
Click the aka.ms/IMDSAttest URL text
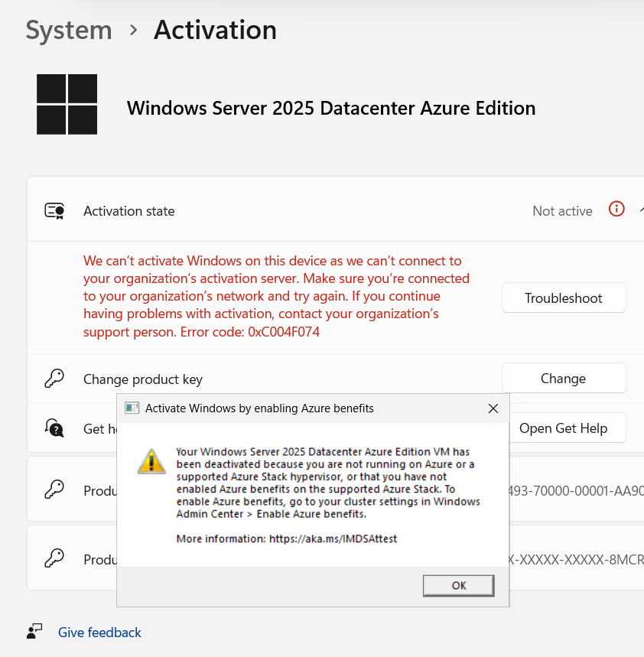333,538
